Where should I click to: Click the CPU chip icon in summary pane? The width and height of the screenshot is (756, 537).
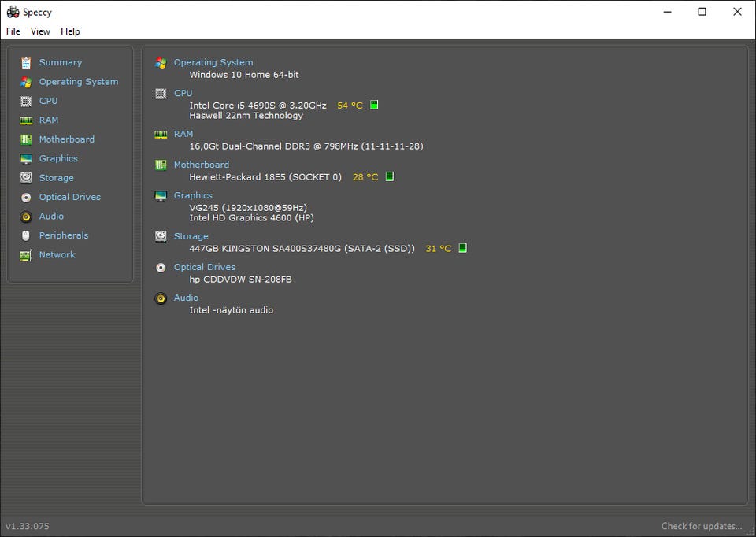(161, 94)
